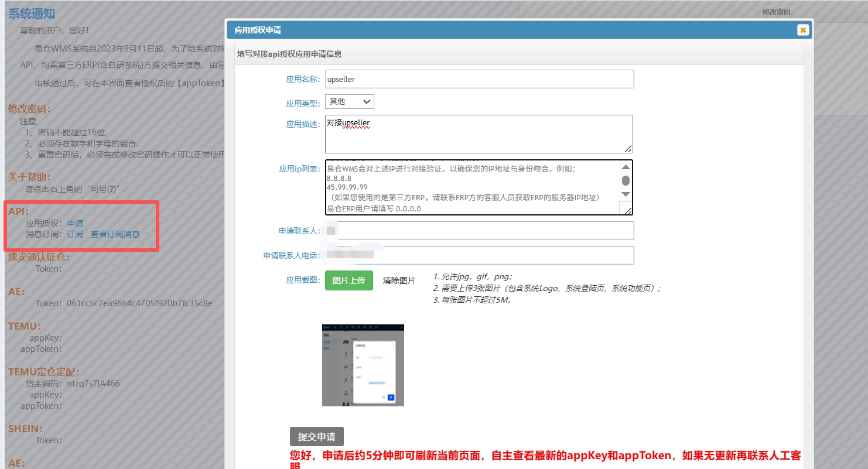Click the IP list scrollbar thumb
868x469 pixels.
pos(626,180)
